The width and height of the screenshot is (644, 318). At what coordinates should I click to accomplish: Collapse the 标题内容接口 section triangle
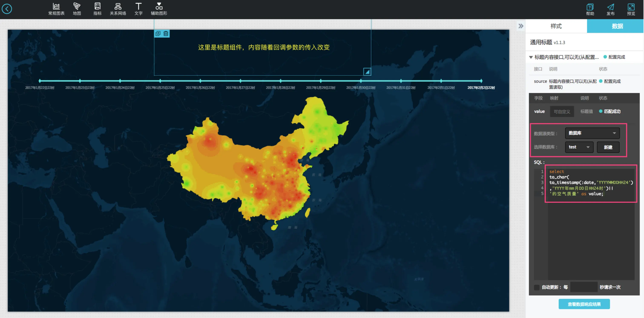point(531,57)
